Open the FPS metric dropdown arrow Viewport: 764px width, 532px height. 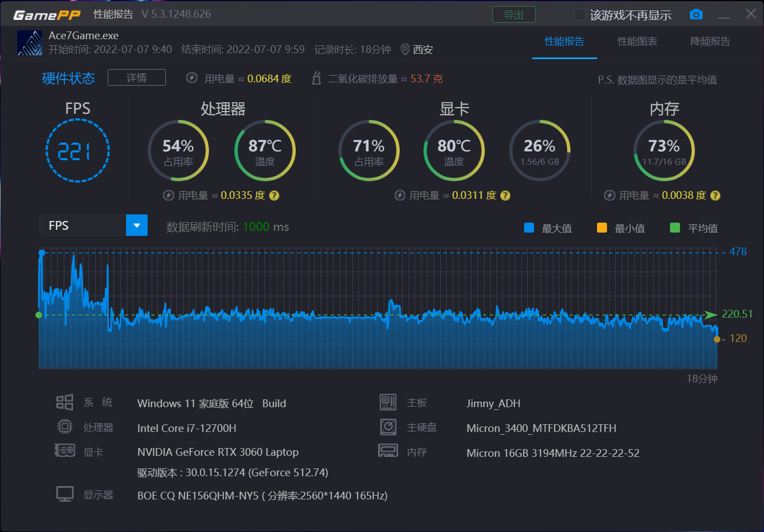(137, 225)
